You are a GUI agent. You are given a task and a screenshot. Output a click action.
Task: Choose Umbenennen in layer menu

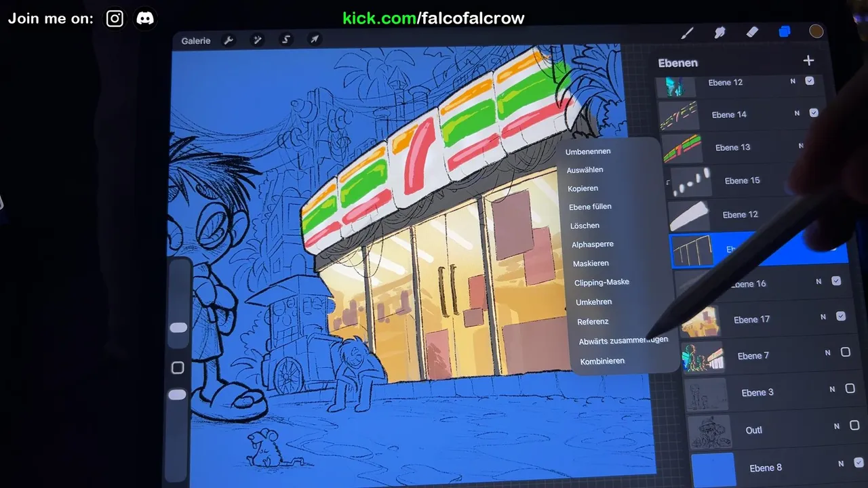tap(588, 152)
